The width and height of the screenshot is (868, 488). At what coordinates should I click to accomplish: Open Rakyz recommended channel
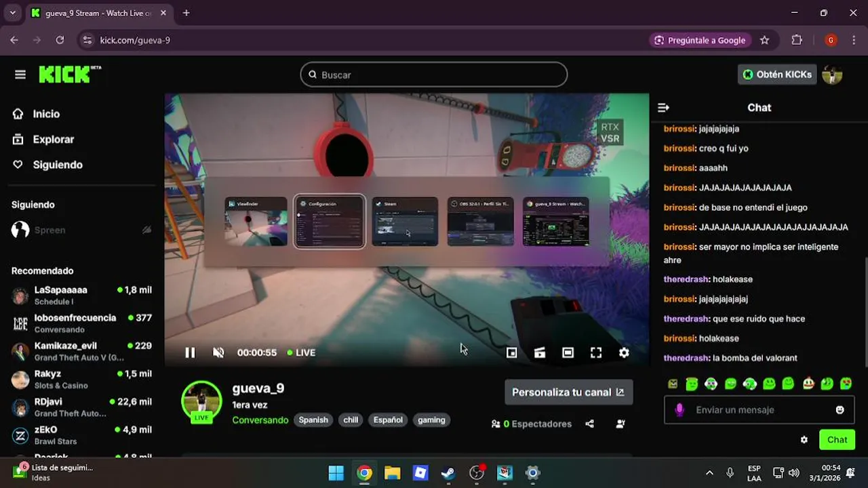81,380
